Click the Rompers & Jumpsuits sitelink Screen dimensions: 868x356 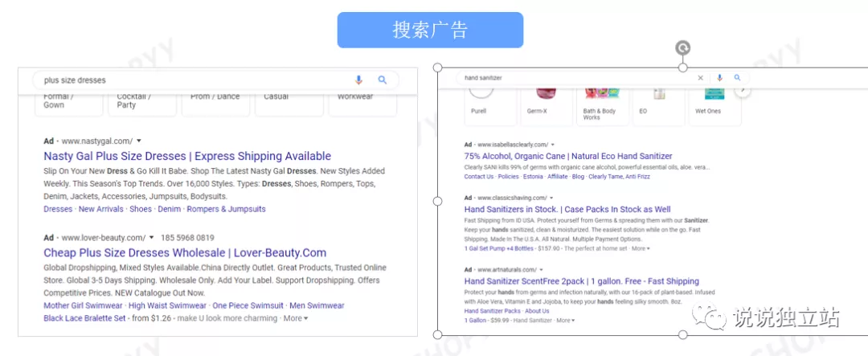coord(226,209)
